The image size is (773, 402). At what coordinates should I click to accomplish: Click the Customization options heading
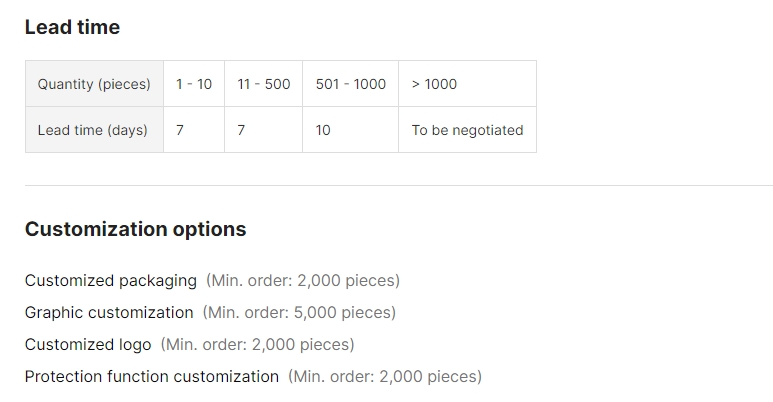(136, 229)
